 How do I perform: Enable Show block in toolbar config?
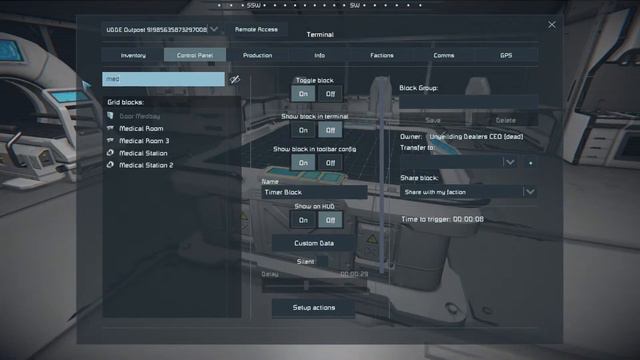point(303,163)
